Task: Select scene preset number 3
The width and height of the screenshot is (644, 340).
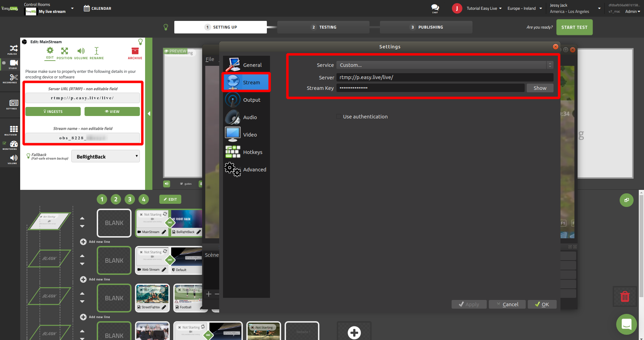Action: point(130,199)
